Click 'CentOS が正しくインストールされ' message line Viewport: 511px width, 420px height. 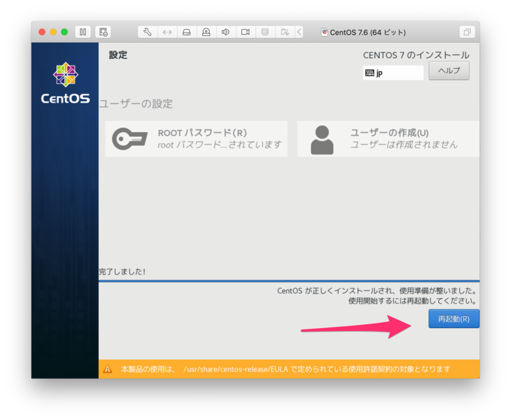(x=377, y=290)
